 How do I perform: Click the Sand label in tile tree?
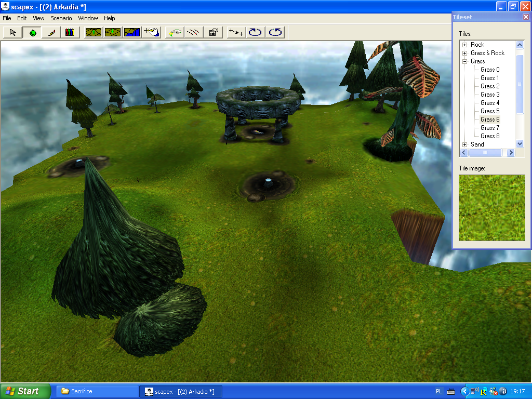pos(477,144)
